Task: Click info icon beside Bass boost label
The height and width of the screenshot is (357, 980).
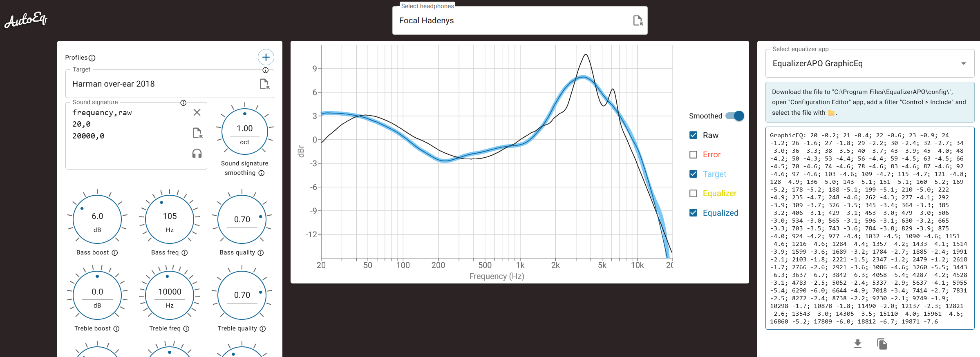Action: point(115,253)
